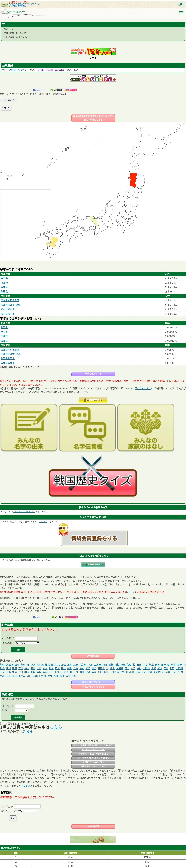This screenshot has height=868, width=186.
Task: Open recently searched name 大塚郷
Action: click(9, 665)
